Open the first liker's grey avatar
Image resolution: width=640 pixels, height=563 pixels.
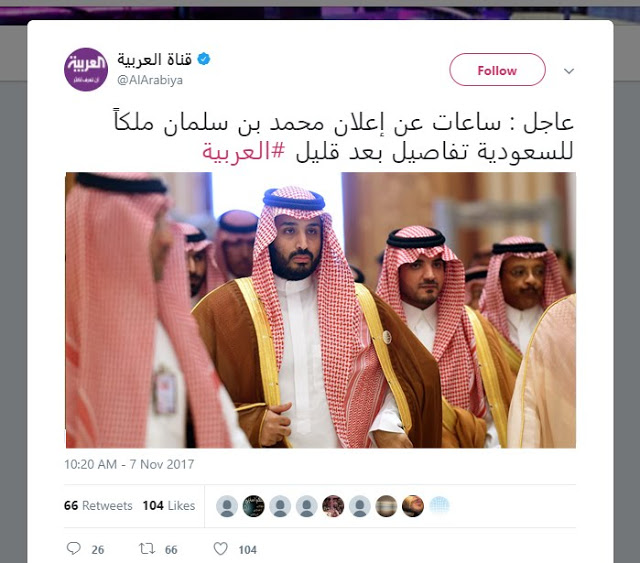click(227, 506)
